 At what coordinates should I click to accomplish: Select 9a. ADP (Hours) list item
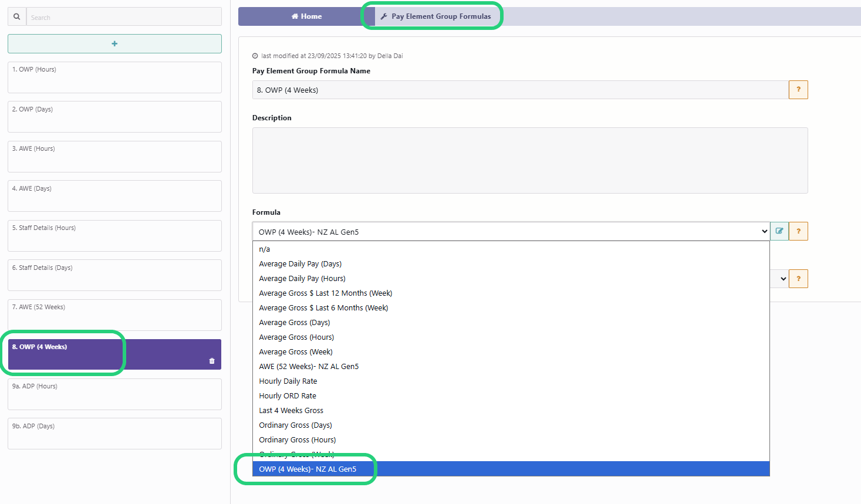[x=114, y=394]
